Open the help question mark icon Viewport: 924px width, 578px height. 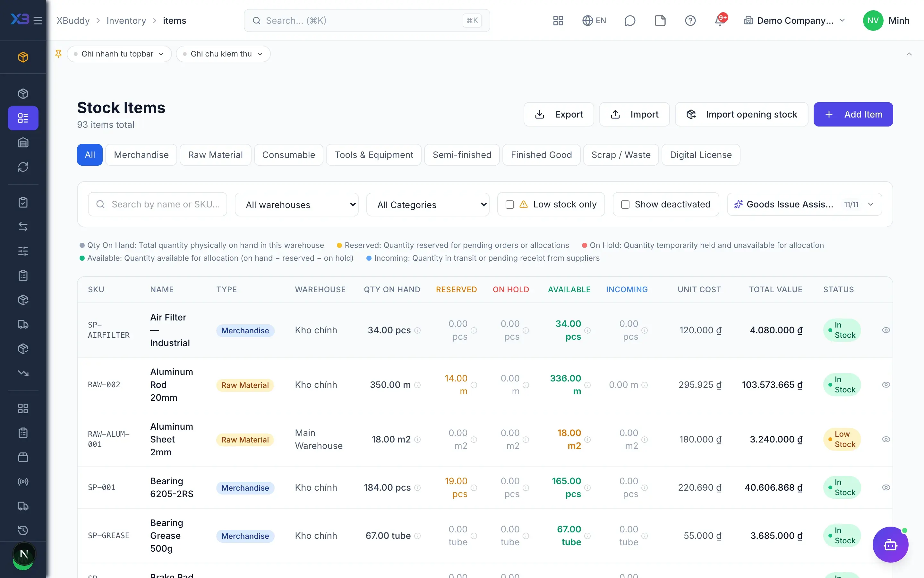[690, 20]
